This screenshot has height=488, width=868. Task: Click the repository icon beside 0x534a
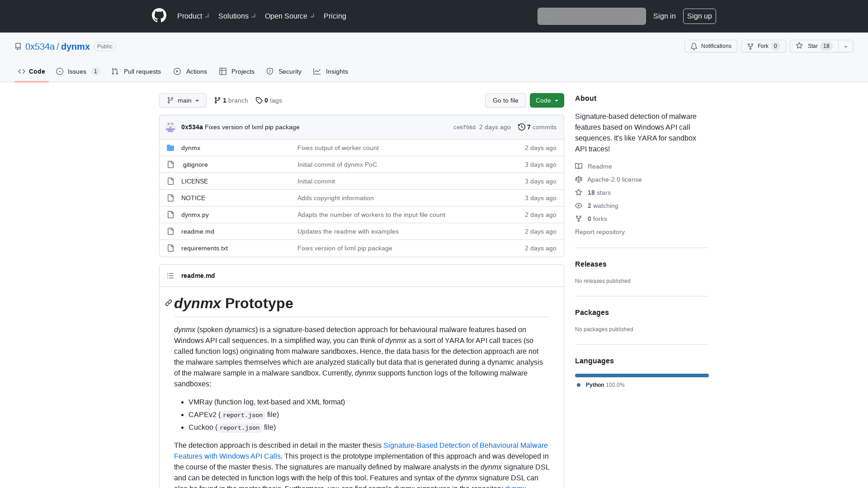tap(18, 47)
